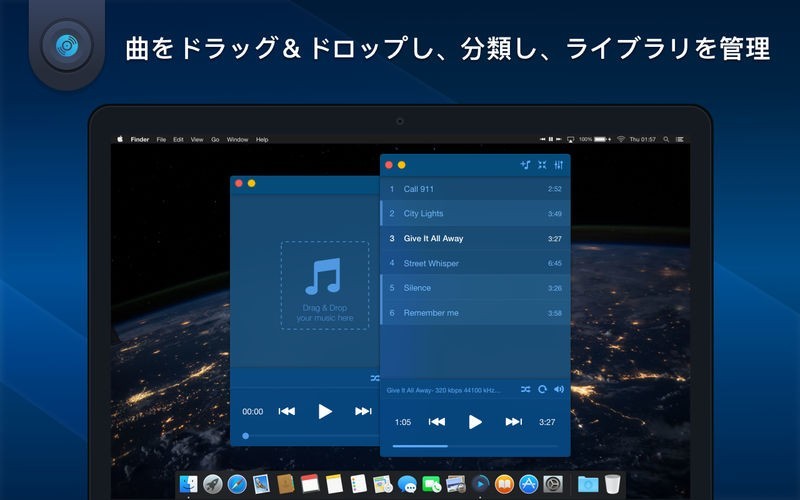Image resolution: width=800 pixels, height=500 pixels.
Task: Mute the volume speaker icon
Action: coord(559,389)
